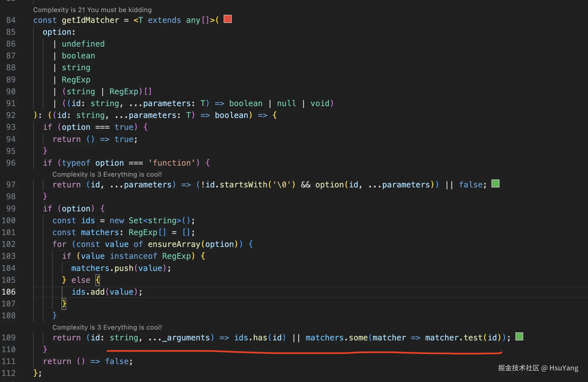Click the ensureArray function call
Viewport: 588px width, 382px height.
(x=174, y=244)
